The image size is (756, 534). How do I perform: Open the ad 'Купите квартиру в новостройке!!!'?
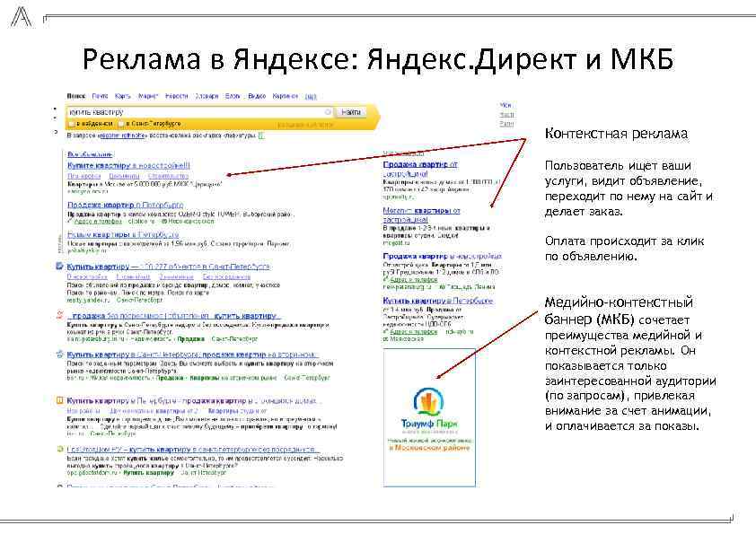[128, 165]
